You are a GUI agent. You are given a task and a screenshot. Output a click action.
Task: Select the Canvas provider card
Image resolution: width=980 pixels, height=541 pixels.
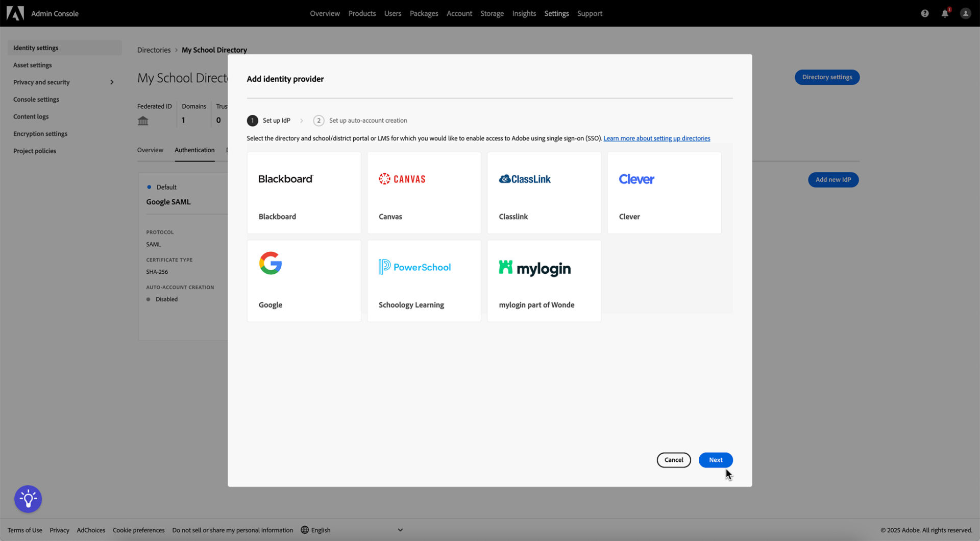click(424, 193)
